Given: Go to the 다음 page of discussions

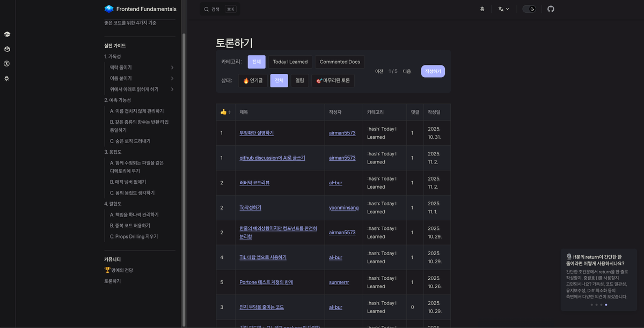Looking at the screenshot, I should (x=407, y=71).
